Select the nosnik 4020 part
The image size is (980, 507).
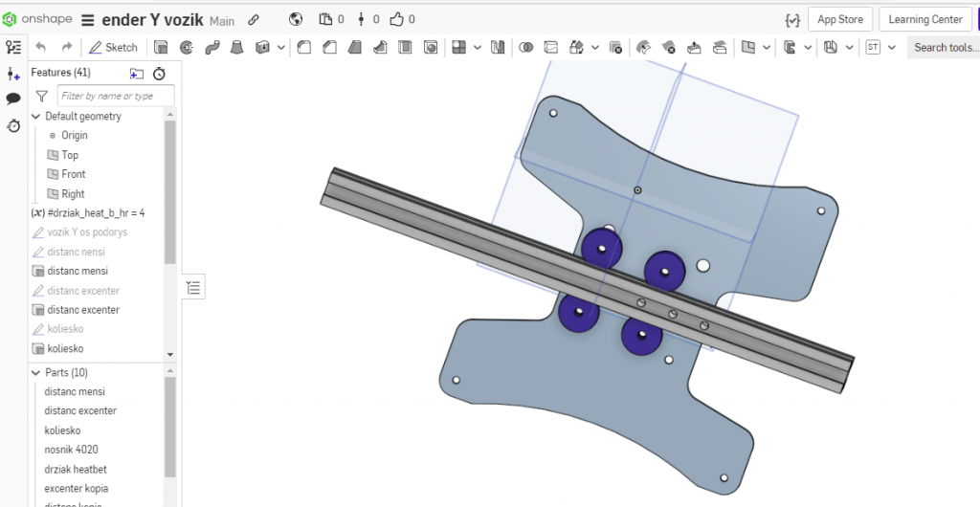71,450
